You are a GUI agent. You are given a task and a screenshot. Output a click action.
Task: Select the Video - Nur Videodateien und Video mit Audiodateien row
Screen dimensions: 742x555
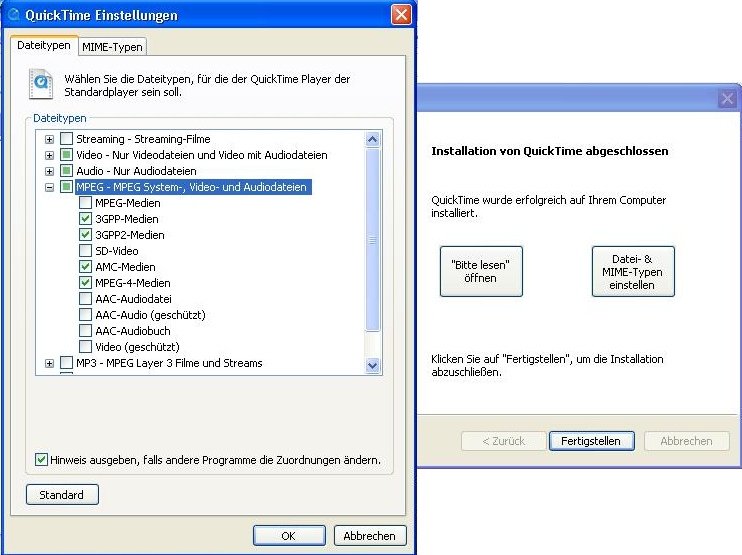pos(202,155)
